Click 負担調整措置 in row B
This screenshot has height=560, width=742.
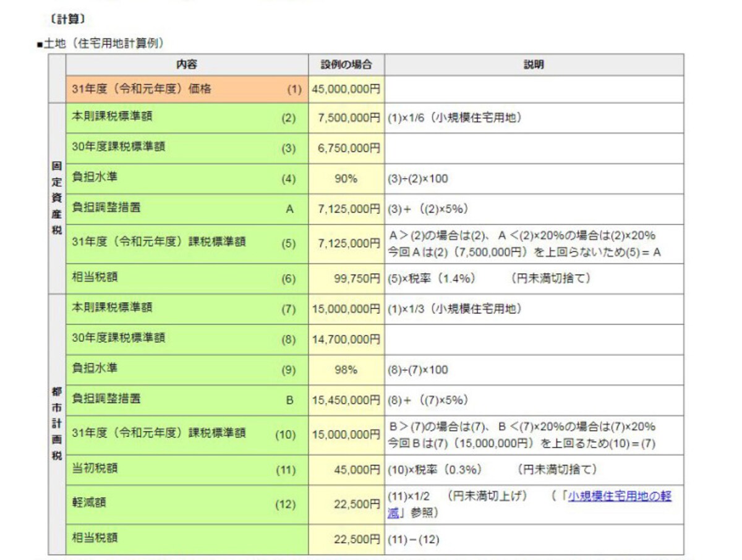(106, 399)
